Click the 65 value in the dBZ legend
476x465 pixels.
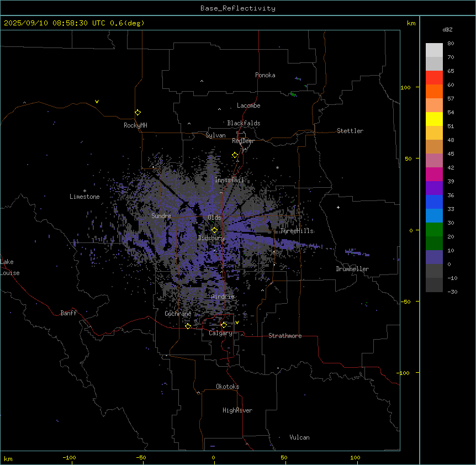pyautogui.click(x=451, y=71)
